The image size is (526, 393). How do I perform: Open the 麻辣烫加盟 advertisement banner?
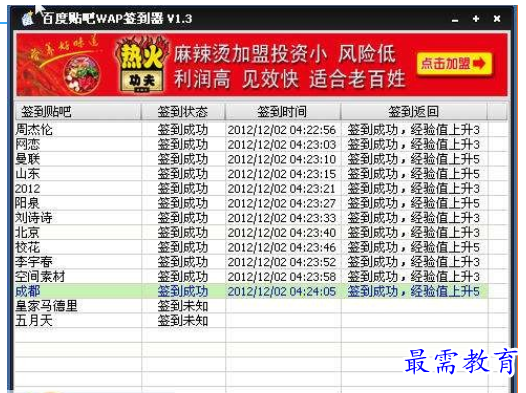(x=262, y=64)
